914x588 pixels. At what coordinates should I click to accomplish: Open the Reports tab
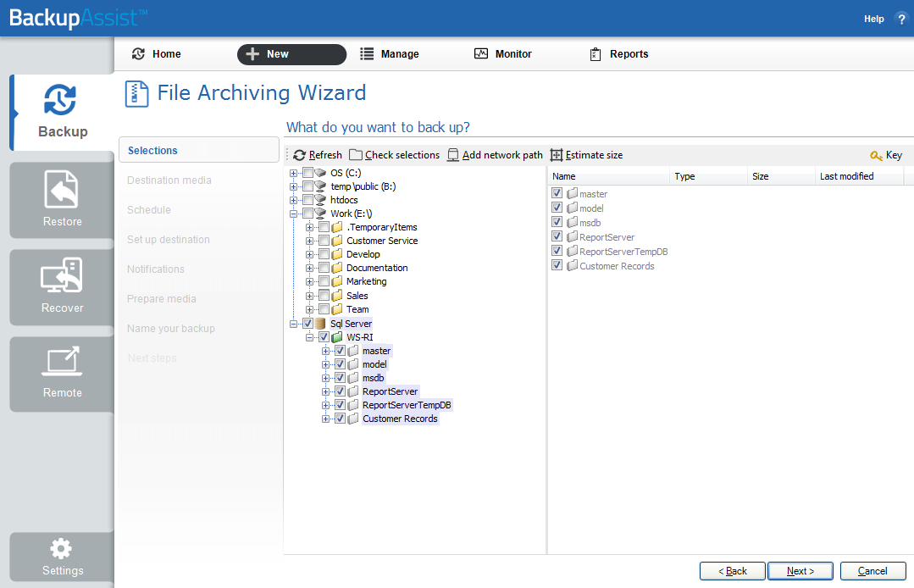(619, 54)
